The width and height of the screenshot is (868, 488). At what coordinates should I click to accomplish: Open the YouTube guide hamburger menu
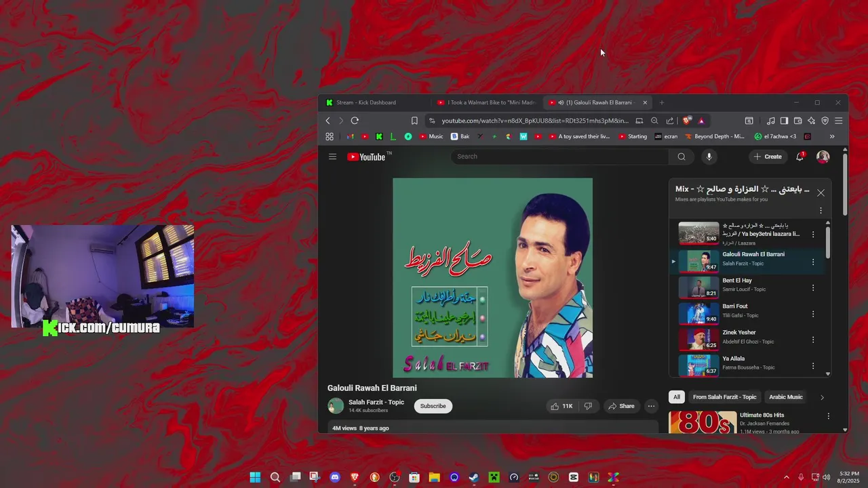(x=332, y=157)
